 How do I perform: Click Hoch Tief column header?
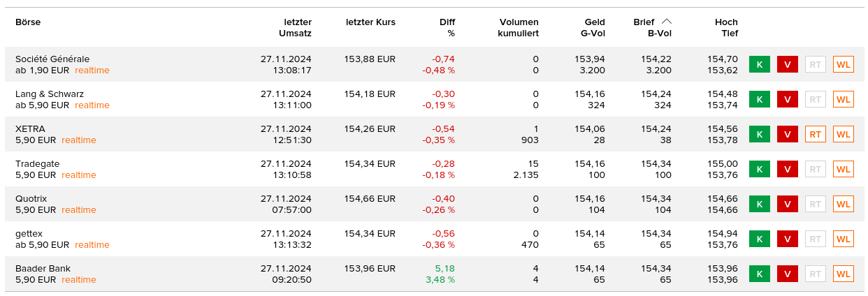(x=726, y=27)
